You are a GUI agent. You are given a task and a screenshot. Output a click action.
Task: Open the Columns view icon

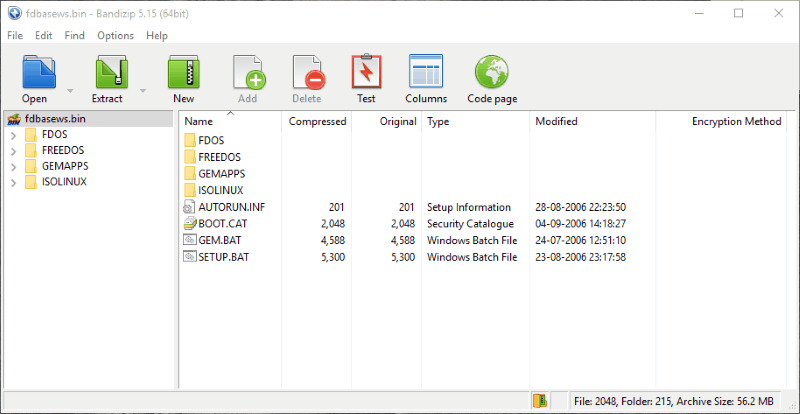[426, 71]
